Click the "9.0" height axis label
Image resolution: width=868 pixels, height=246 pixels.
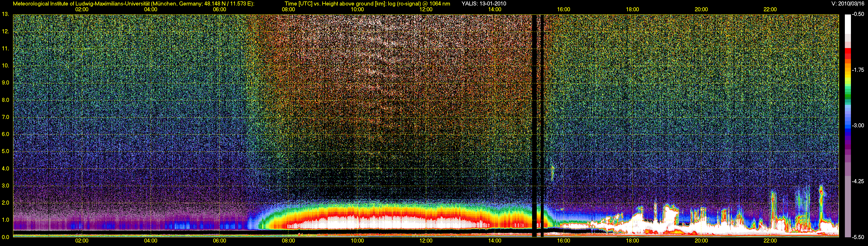[5, 82]
